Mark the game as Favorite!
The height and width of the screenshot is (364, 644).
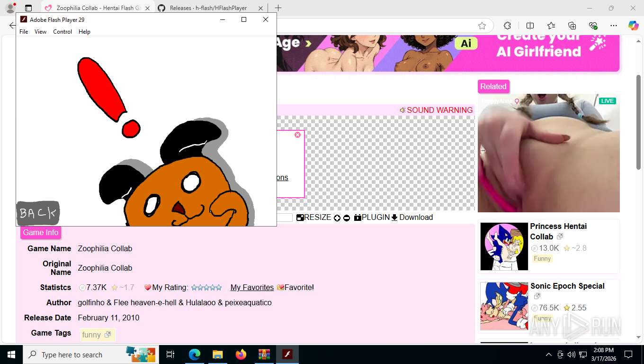pos(295,287)
